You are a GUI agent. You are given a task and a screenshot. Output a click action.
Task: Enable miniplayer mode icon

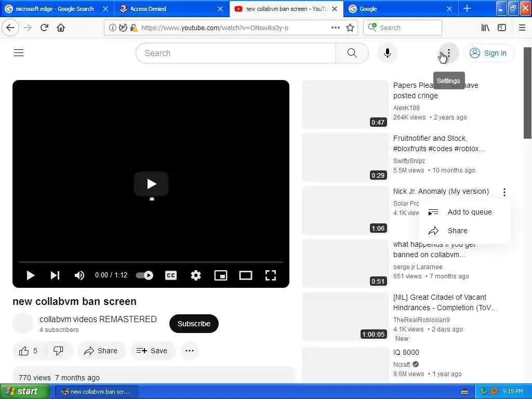[221, 275]
